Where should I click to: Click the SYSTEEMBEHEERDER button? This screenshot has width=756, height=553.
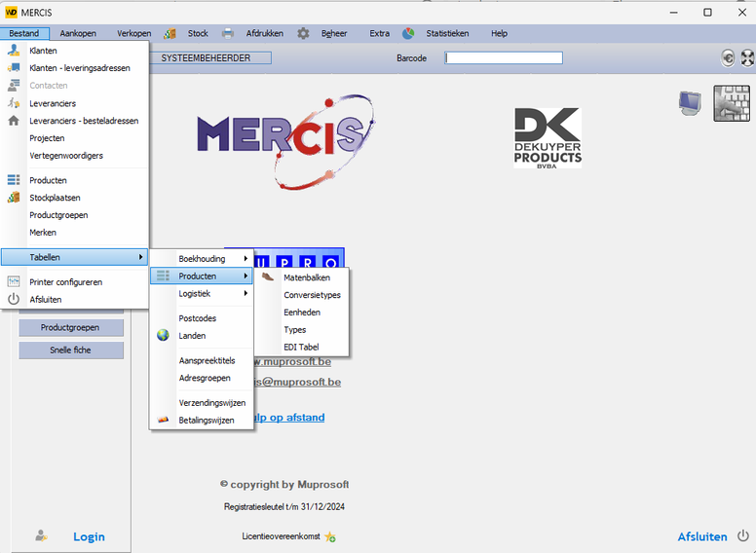[x=210, y=57]
